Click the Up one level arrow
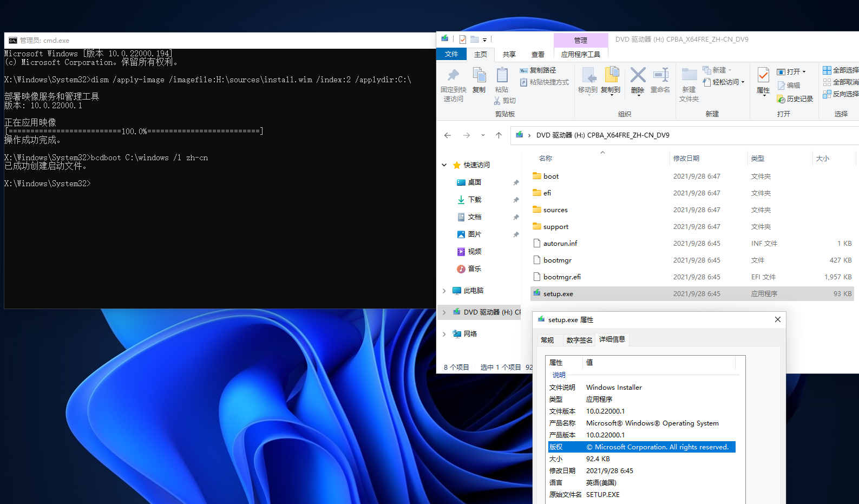Viewport: 859px width, 504px height. click(x=499, y=135)
